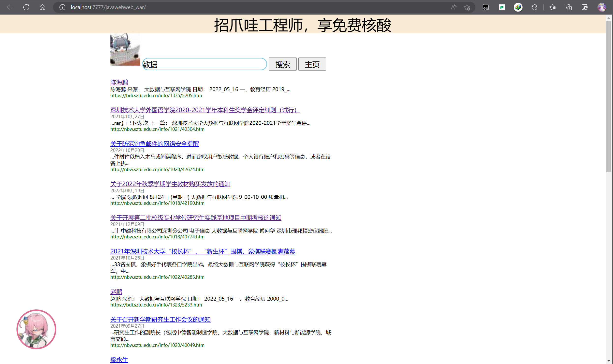Click URL text nbw.sztu.edu.cn/info/1020/40049.htm

pyautogui.click(x=157, y=345)
